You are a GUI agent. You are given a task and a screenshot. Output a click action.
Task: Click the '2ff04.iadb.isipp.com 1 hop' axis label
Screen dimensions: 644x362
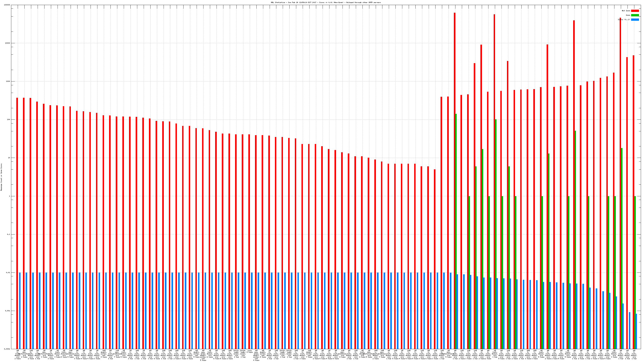tap(243, 354)
